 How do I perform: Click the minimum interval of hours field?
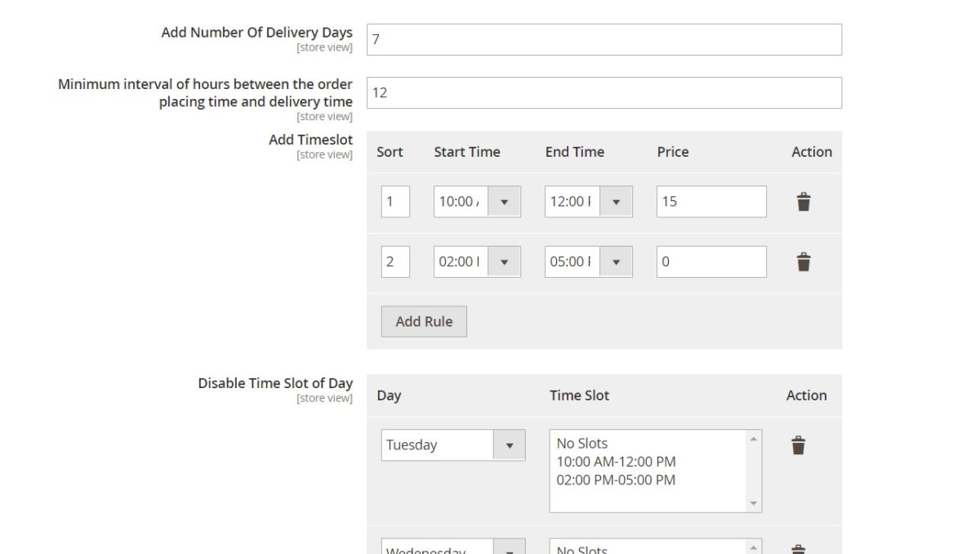(x=604, y=92)
